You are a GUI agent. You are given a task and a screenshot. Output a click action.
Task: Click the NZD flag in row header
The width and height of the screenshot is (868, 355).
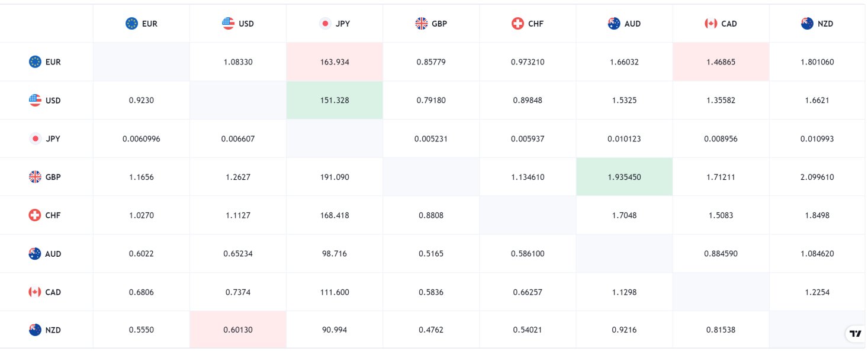(35, 330)
